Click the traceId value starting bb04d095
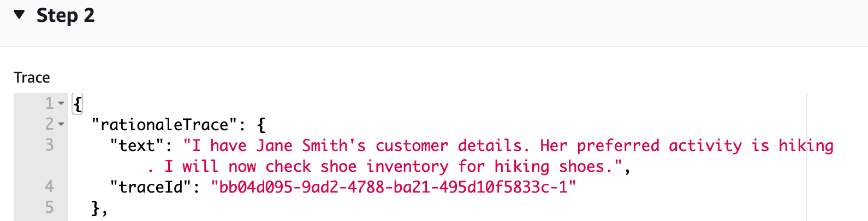The height and width of the screenshot is (221, 868). (x=393, y=187)
